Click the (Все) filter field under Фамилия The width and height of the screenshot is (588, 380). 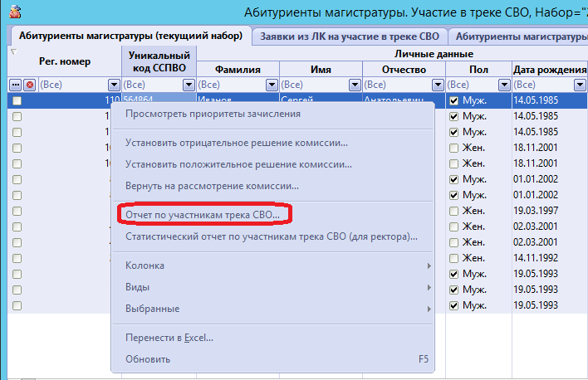point(232,85)
